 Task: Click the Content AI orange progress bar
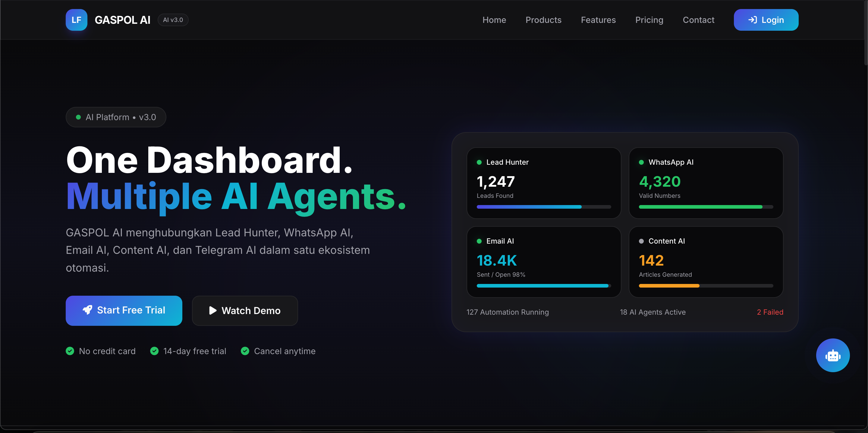(x=706, y=285)
